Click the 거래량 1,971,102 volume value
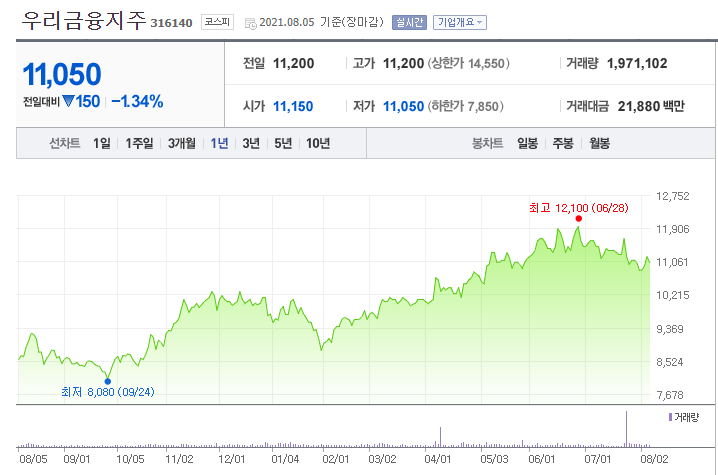Image resolution: width=718 pixels, height=475 pixels. (637, 63)
